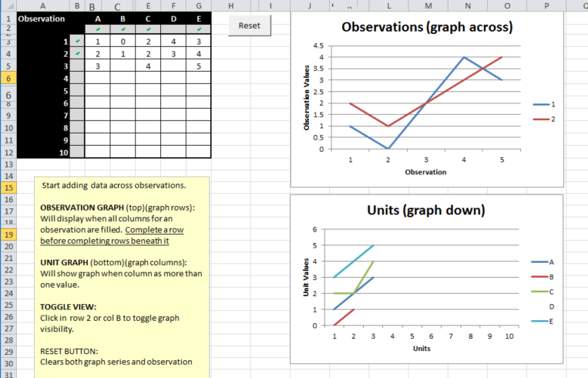The image size is (588, 378).
Task: Click series 1 legend entry in Observations chart
Action: pos(544,104)
